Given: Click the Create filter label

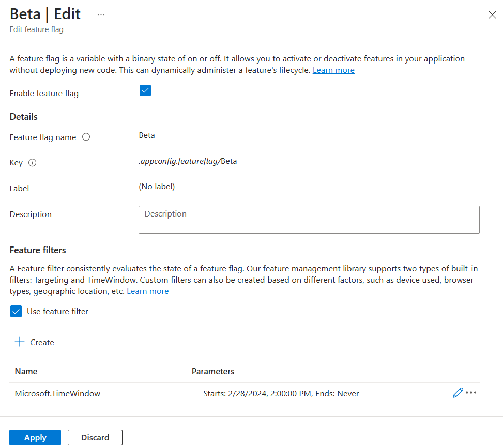Looking at the screenshot, I should tap(42, 343).
